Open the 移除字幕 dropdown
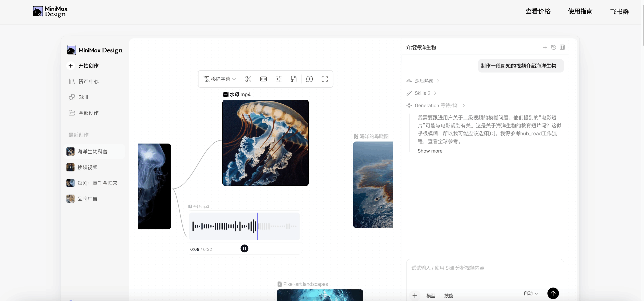The height and width of the screenshot is (301, 644). pos(219,79)
